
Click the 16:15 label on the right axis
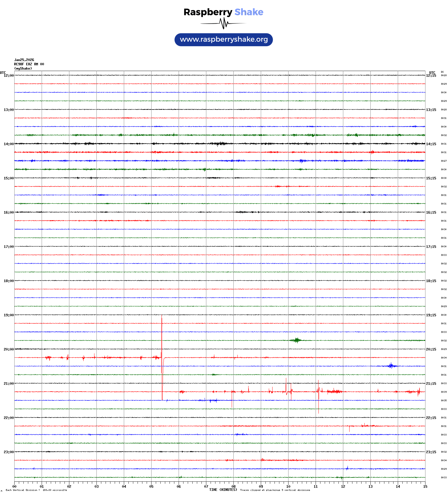[x=431, y=212]
